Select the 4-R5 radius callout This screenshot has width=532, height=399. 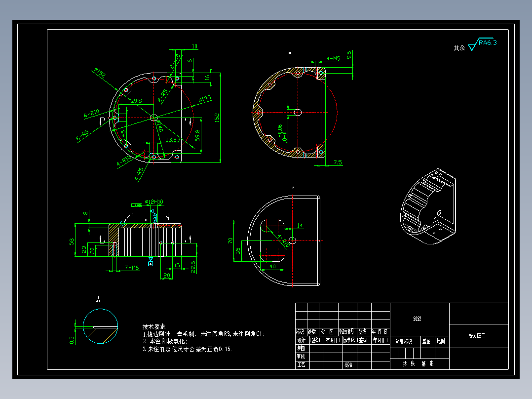[x=139, y=174]
